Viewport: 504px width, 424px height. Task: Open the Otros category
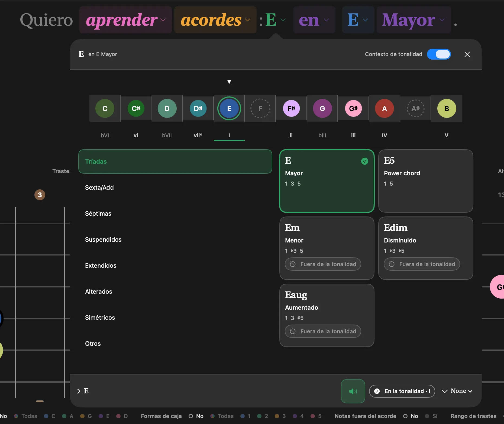pyautogui.click(x=175, y=344)
